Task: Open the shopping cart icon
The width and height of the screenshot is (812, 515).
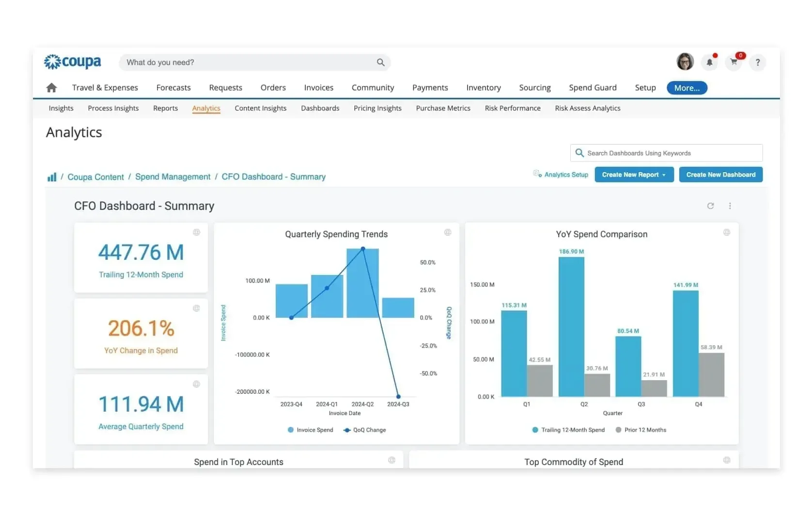Action: click(733, 63)
